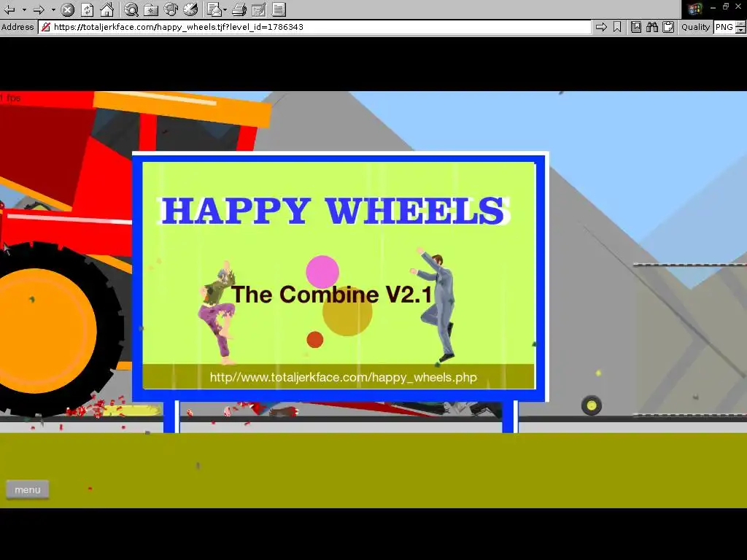Open the Favorites folder icon
Viewport: 747px width, 560px height.
coord(151,9)
